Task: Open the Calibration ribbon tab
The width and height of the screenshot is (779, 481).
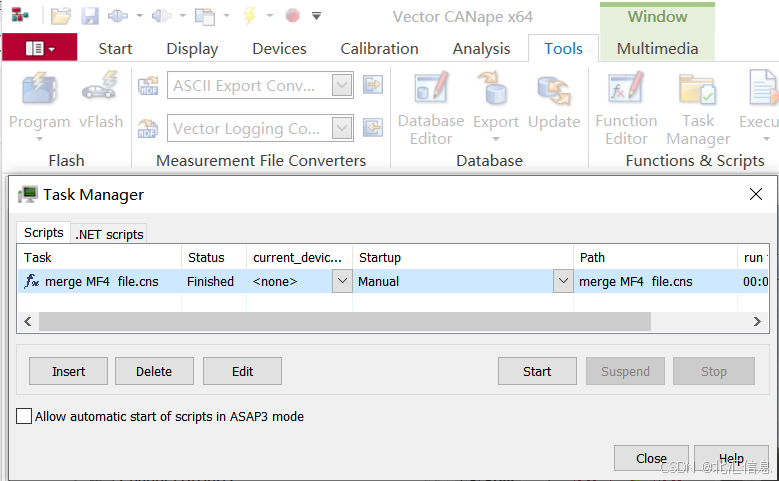Action: tap(380, 49)
